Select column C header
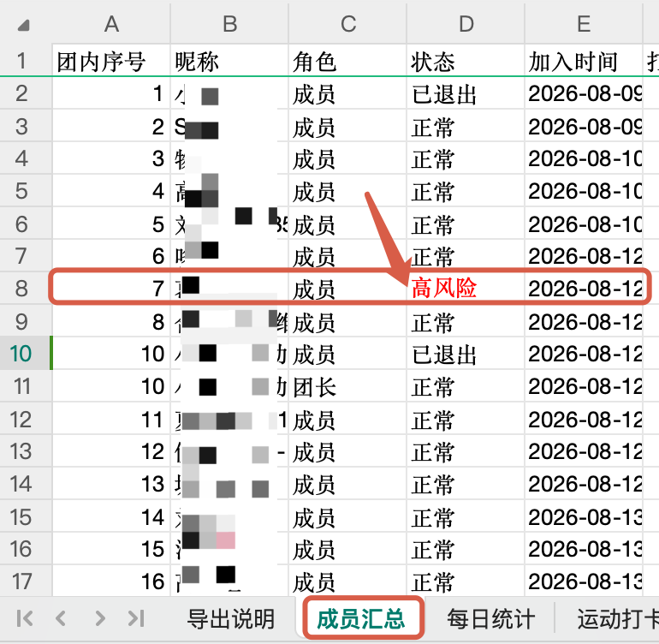This screenshot has width=659, height=644. [x=347, y=24]
